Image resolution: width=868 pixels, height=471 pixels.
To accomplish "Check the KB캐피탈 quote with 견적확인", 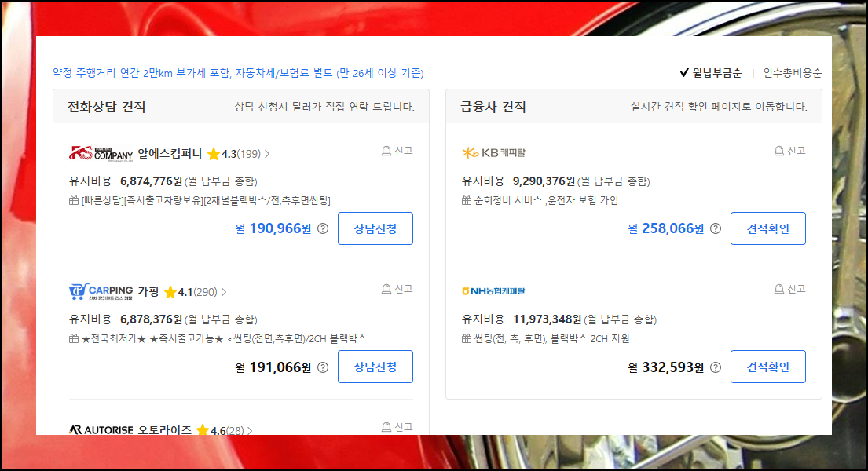I will tap(767, 228).
